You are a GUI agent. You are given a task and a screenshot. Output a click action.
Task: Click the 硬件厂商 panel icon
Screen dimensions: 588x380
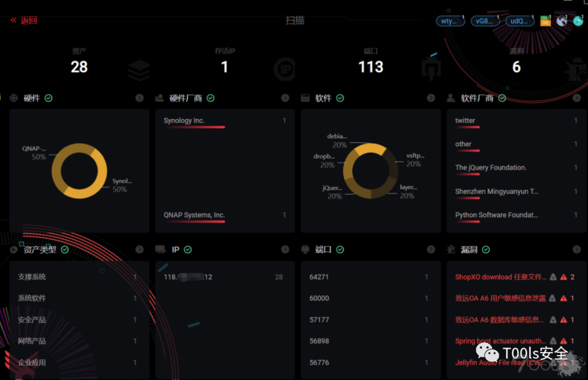(160, 99)
